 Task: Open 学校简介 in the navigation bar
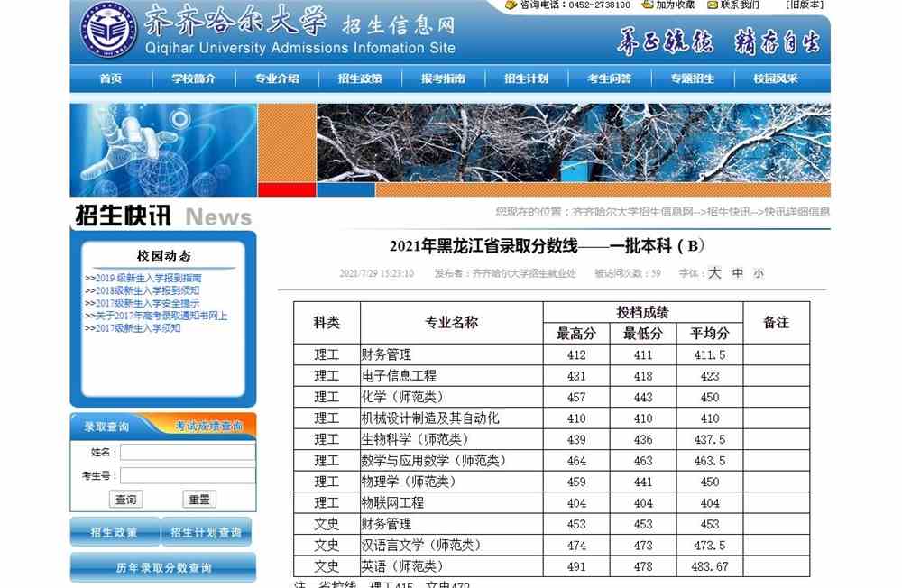pyautogui.click(x=194, y=78)
